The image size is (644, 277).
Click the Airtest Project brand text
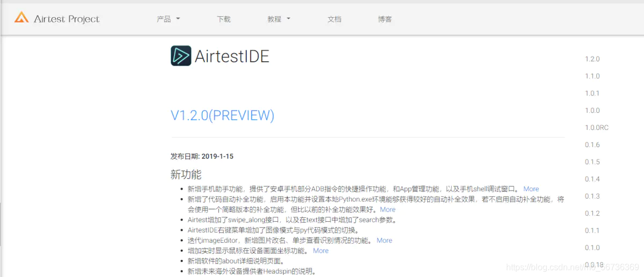click(67, 19)
